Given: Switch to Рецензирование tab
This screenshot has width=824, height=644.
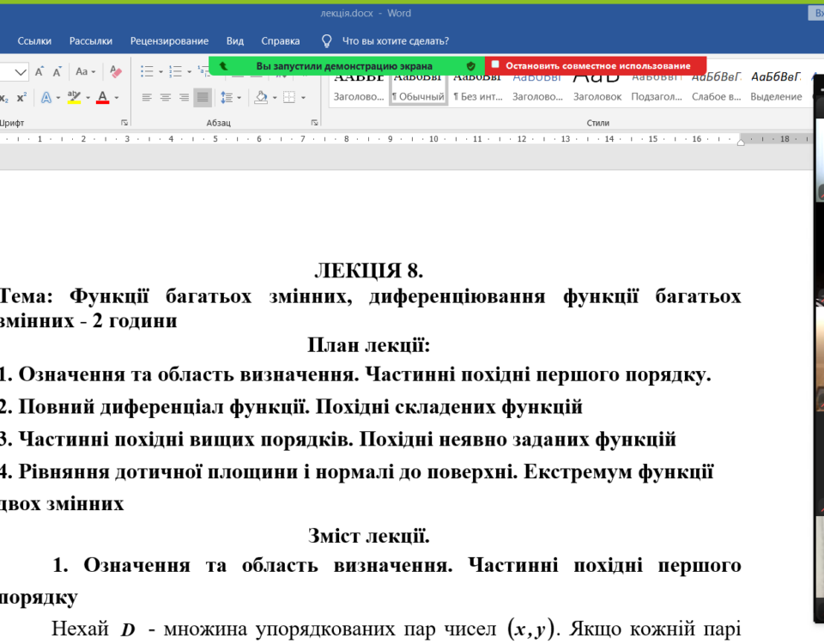Looking at the screenshot, I should 169,41.
